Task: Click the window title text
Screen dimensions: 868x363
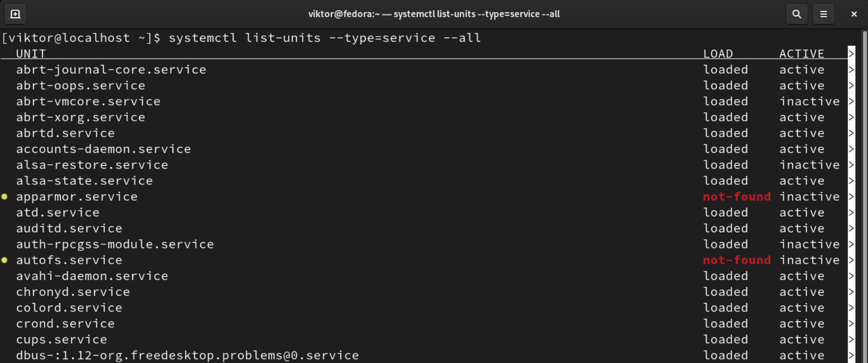Action: click(434, 14)
